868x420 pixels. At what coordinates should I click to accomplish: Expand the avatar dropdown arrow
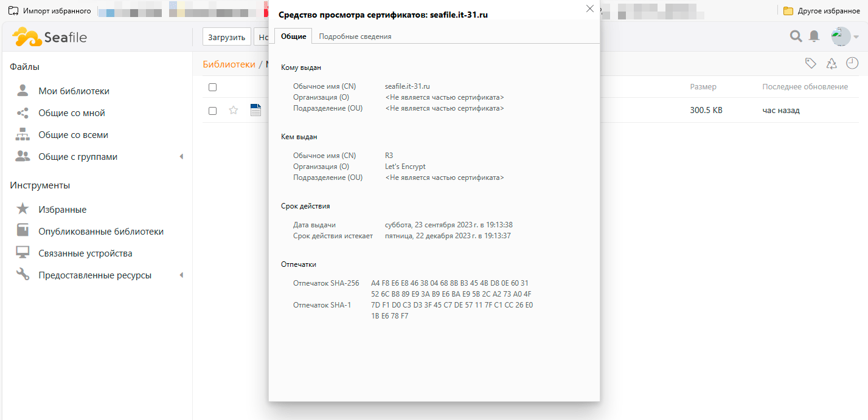[856, 37]
